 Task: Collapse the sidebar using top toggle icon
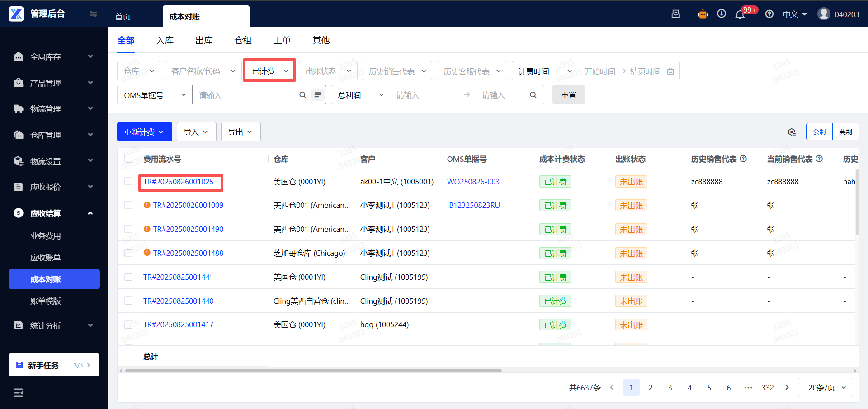(x=93, y=14)
